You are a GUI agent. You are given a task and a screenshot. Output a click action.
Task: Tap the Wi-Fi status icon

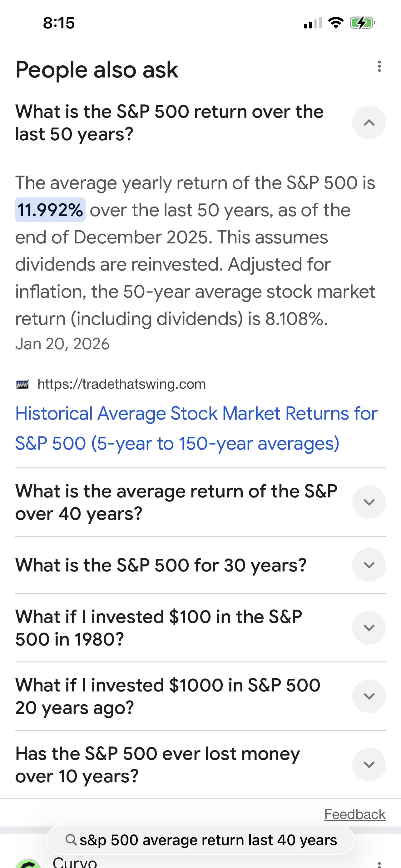[336, 23]
